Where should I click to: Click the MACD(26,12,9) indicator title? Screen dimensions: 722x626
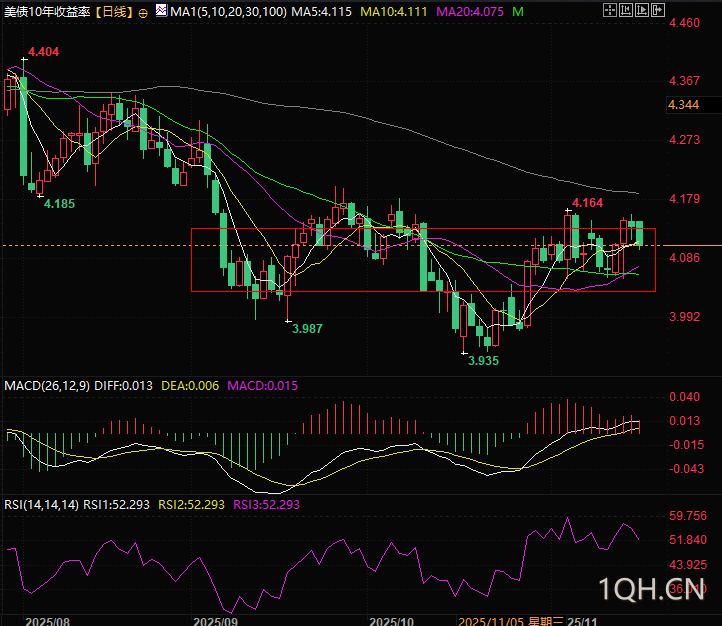click(47, 386)
